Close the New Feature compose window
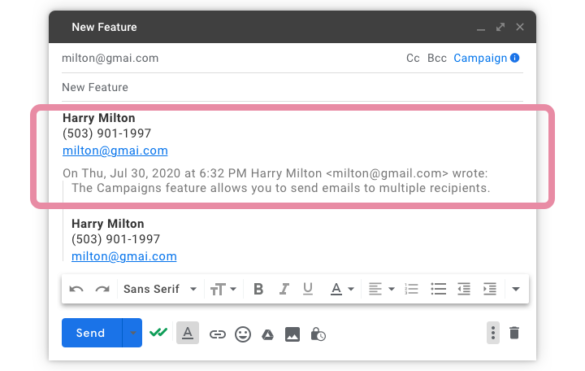Image resolution: width=585 pixels, height=371 pixels. coord(520,27)
